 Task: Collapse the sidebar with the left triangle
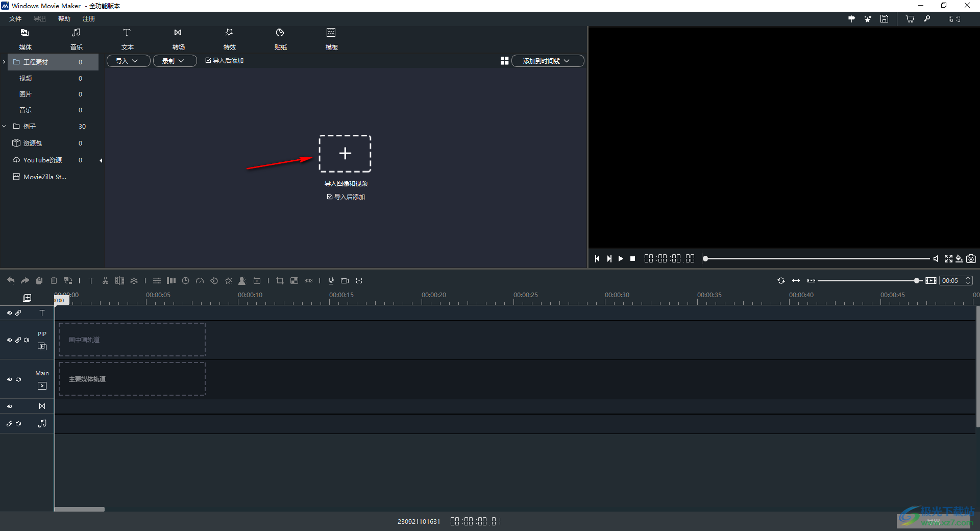[101, 160]
